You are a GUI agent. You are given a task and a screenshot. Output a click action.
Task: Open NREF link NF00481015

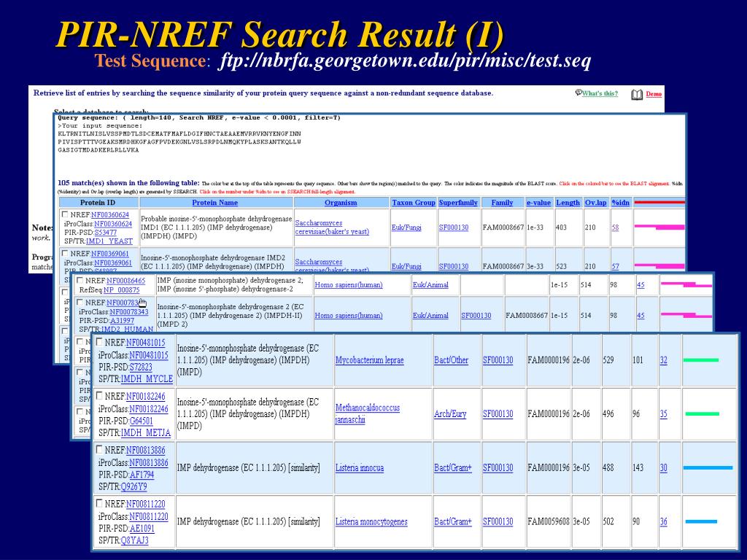146,343
